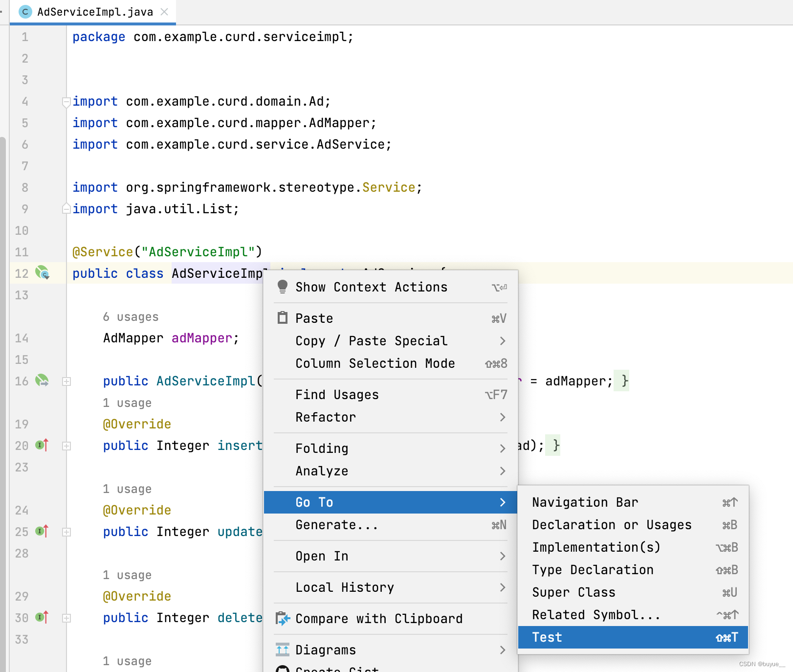Open the Copy / Paste Special submenu
The width and height of the screenshot is (793, 672).
391,341
